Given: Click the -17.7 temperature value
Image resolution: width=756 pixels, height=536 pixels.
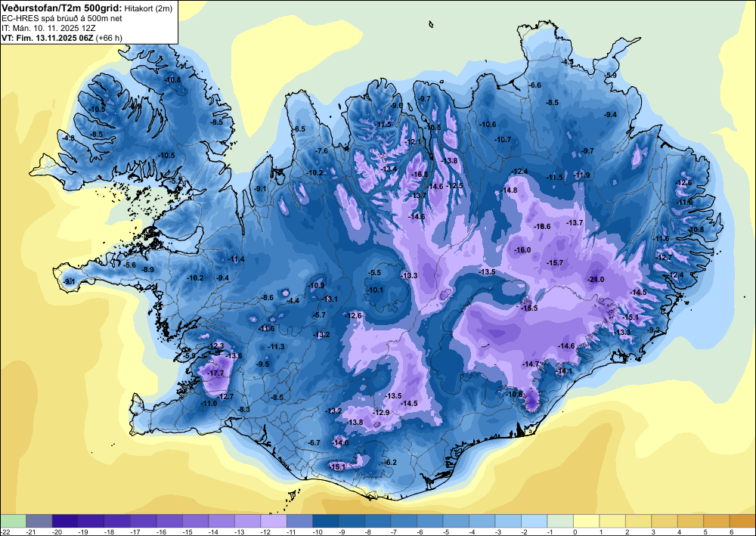Looking at the screenshot, I should coord(215,373).
